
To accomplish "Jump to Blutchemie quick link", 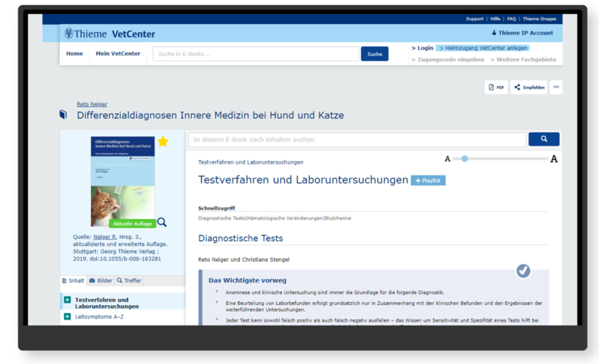I will pyautogui.click(x=337, y=218).
